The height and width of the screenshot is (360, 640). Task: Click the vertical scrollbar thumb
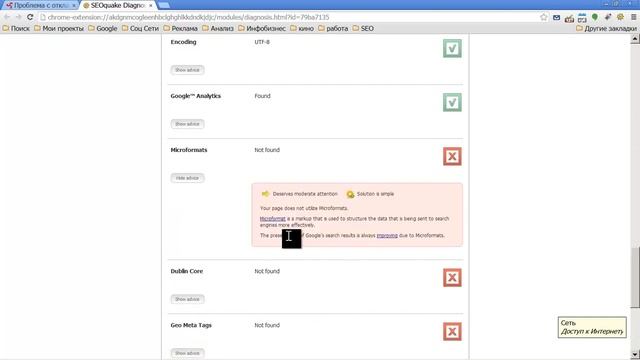(x=635, y=278)
